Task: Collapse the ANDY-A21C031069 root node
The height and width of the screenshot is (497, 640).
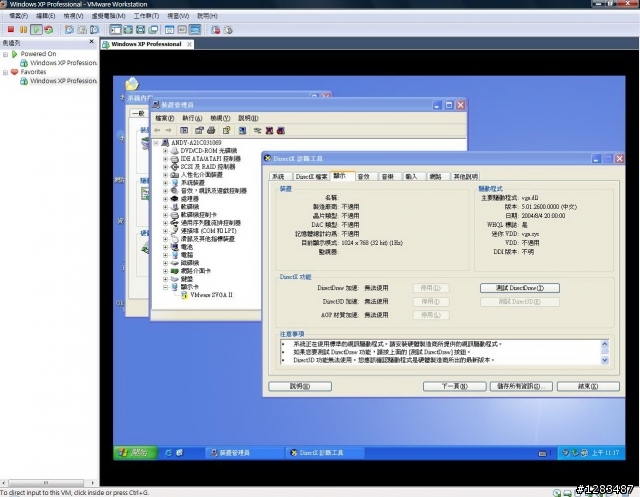Action: click(156, 143)
